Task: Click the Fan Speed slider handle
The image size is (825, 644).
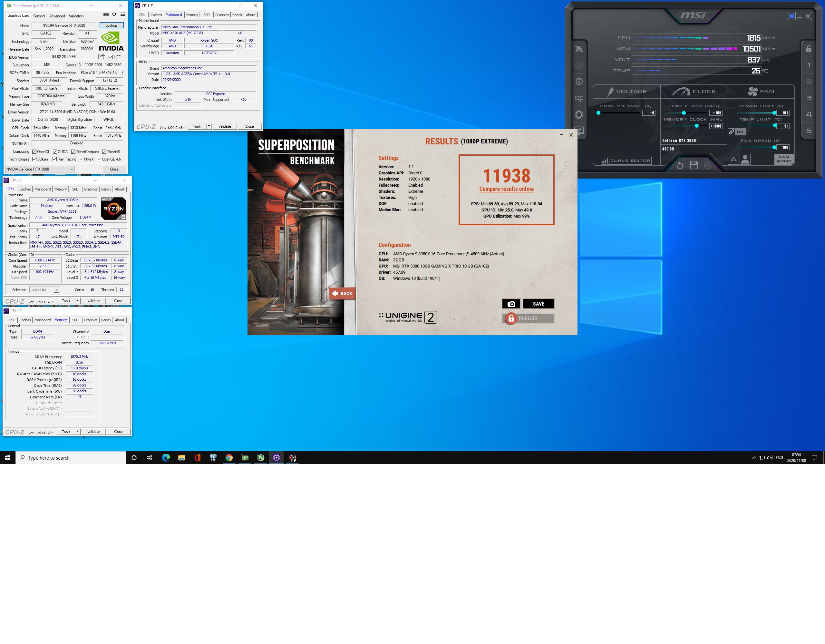Action: click(x=774, y=147)
